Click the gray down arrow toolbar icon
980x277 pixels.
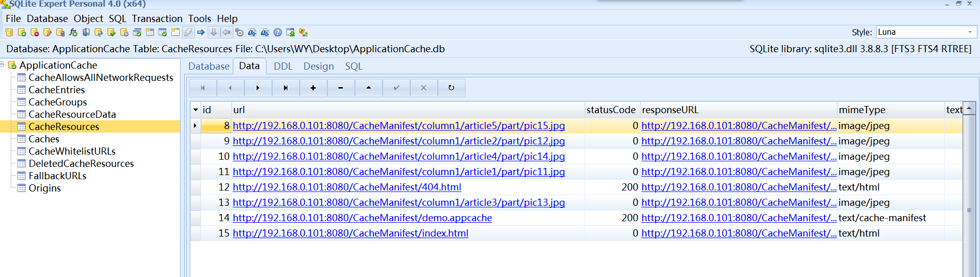[x=214, y=32]
